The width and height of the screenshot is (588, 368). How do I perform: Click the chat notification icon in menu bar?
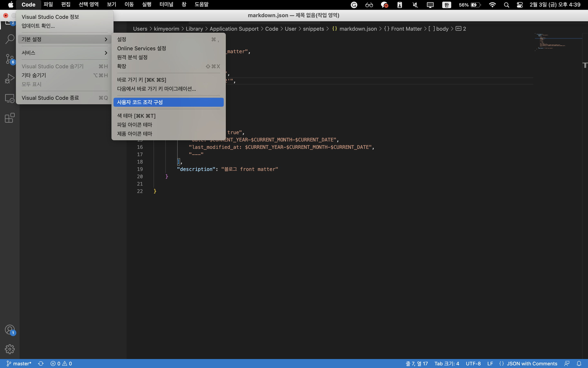[384, 5]
